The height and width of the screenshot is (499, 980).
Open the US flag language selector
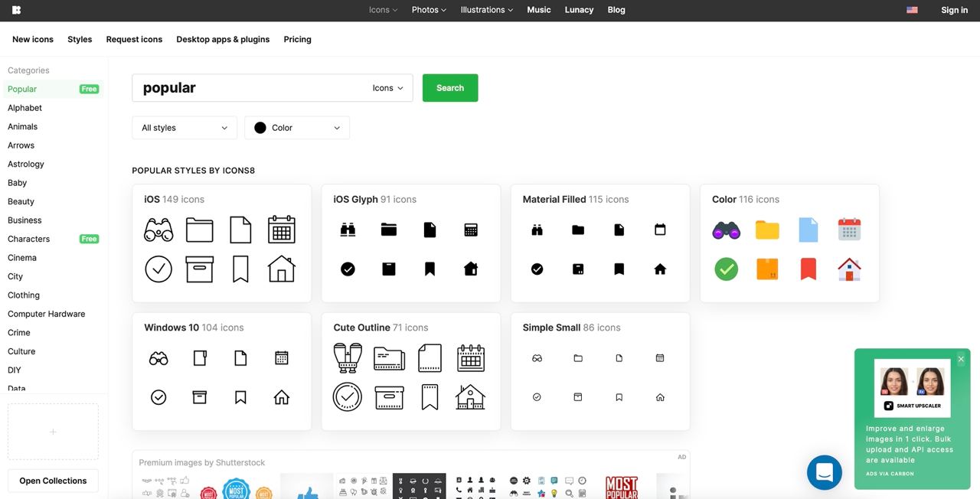(x=912, y=10)
